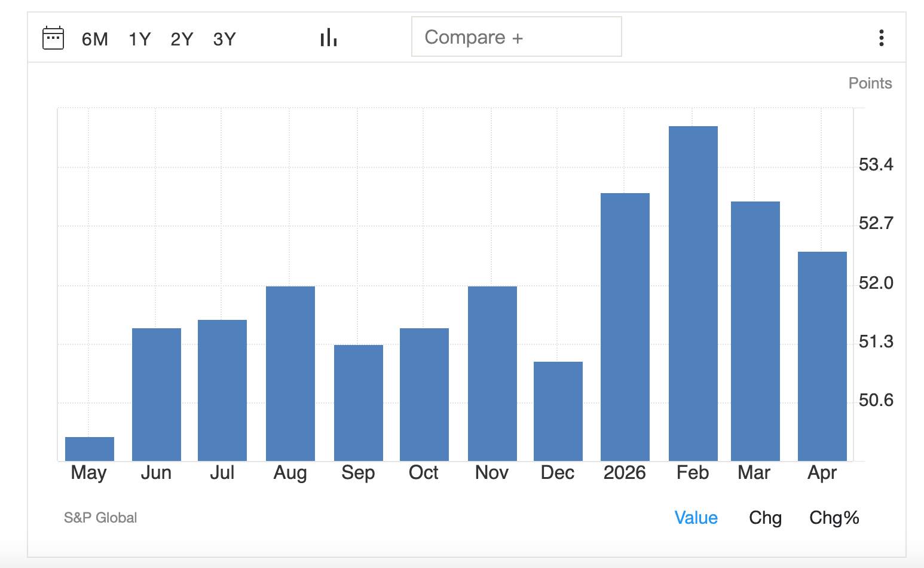
Task: Switch to the 2Y time range
Action: click(182, 39)
